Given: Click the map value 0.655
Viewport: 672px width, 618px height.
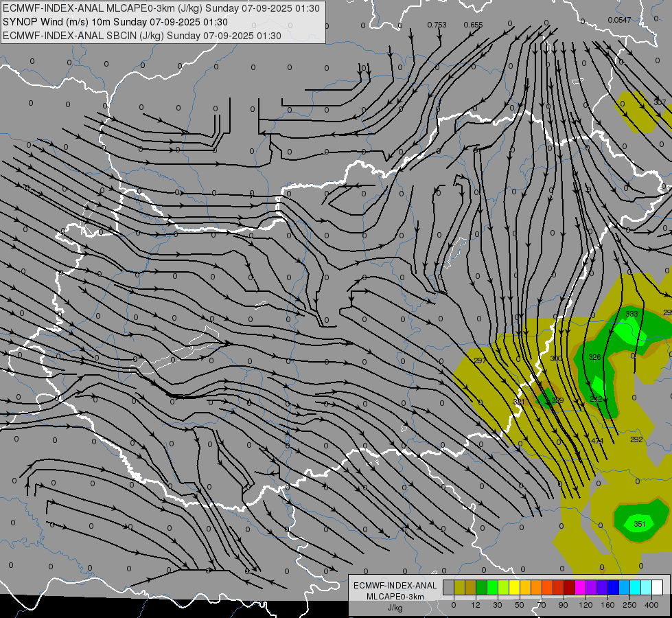Looking at the screenshot, I should pyautogui.click(x=473, y=25).
